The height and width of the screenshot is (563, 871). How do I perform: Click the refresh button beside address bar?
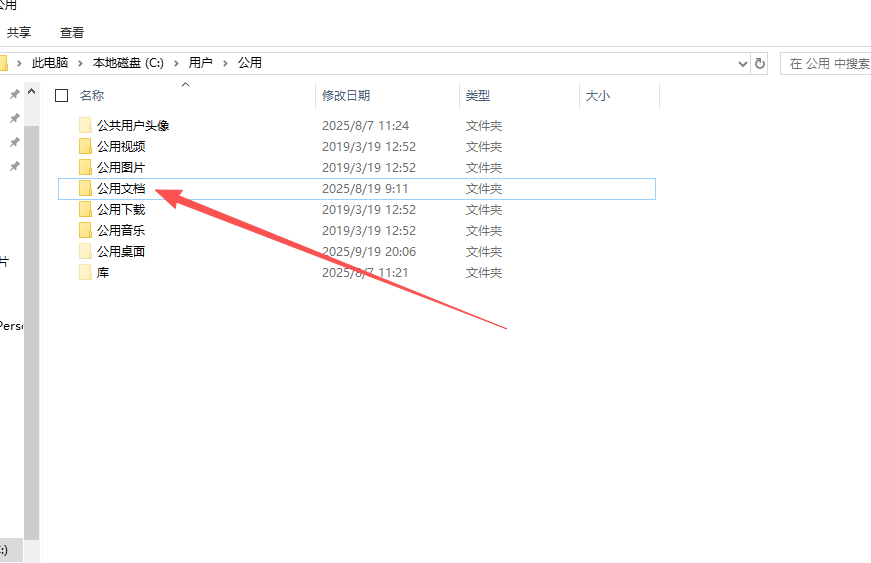tap(760, 63)
